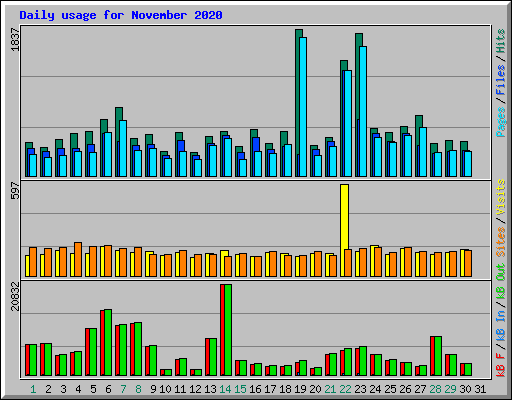
Task: Click the day 5 axis label
Action: pyautogui.click(x=93, y=389)
